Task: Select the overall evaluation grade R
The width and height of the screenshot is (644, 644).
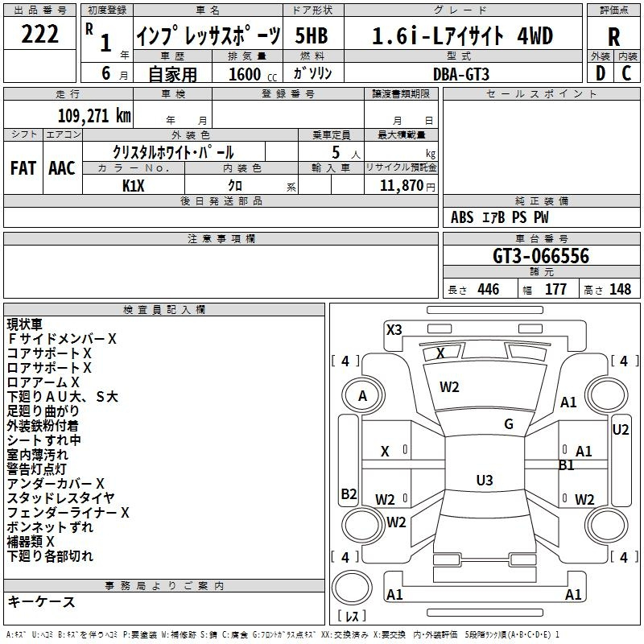Action: (x=613, y=36)
